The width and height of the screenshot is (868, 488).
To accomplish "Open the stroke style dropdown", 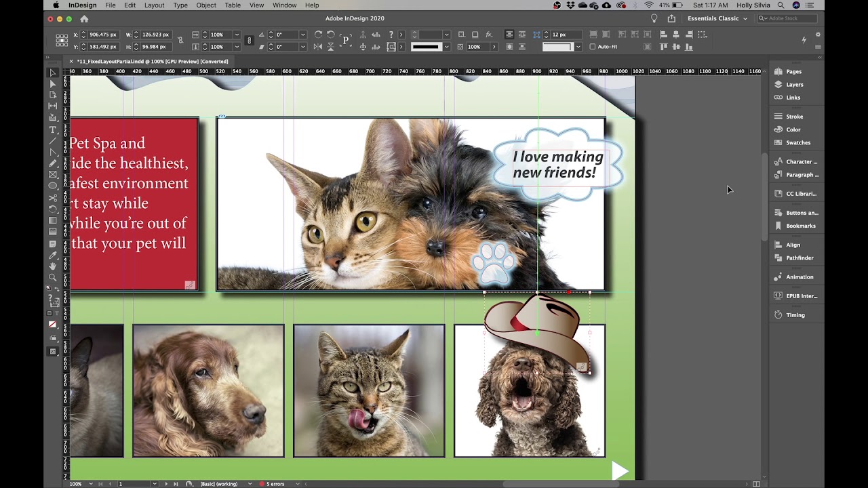I will 446,47.
